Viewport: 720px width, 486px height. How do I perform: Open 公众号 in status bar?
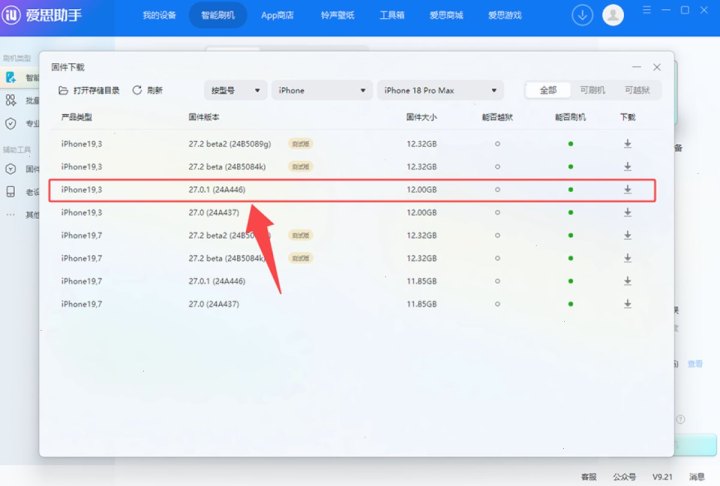[x=624, y=477]
